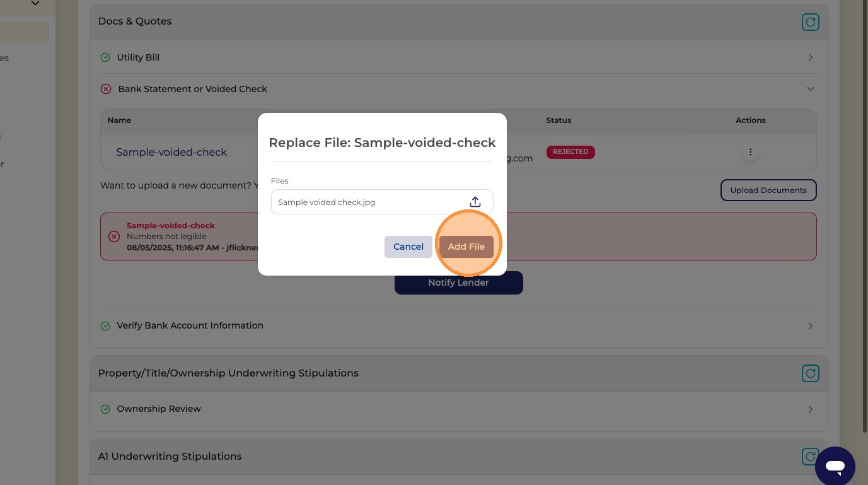Click the upload icon in Files field
Viewport: 868px width, 485px height.
click(475, 202)
